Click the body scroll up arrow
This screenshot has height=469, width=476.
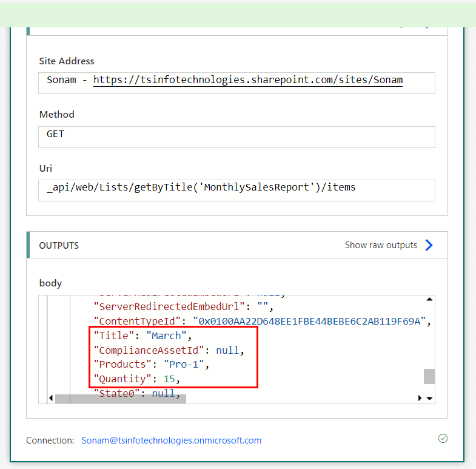pyautogui.click(x=429, y=300)
